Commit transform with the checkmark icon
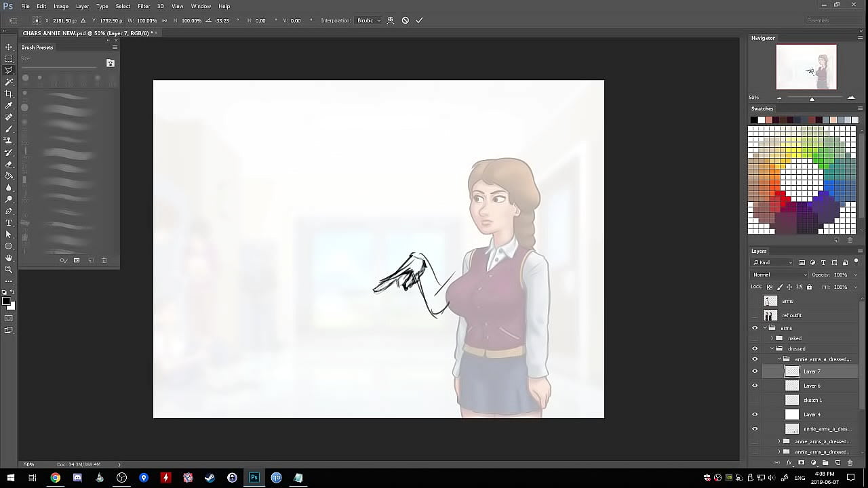 (x=419, y=20)
